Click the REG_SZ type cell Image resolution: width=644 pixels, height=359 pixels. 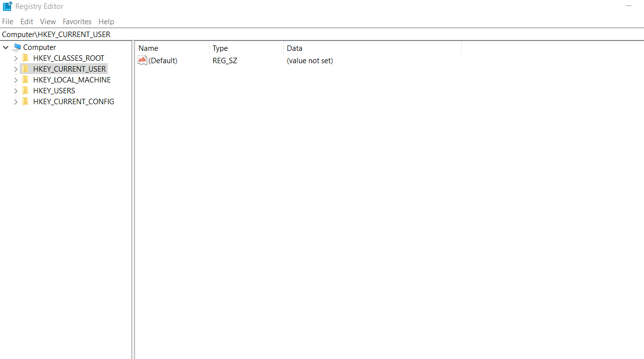coord(225,61)
